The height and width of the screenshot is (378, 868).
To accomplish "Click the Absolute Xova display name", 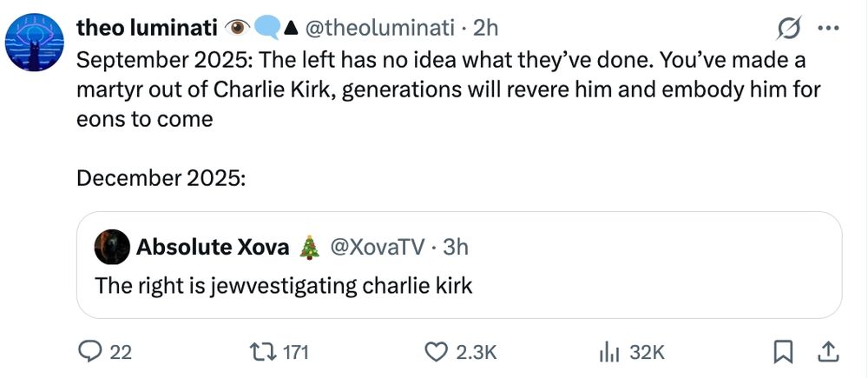I will pos(213,247).
